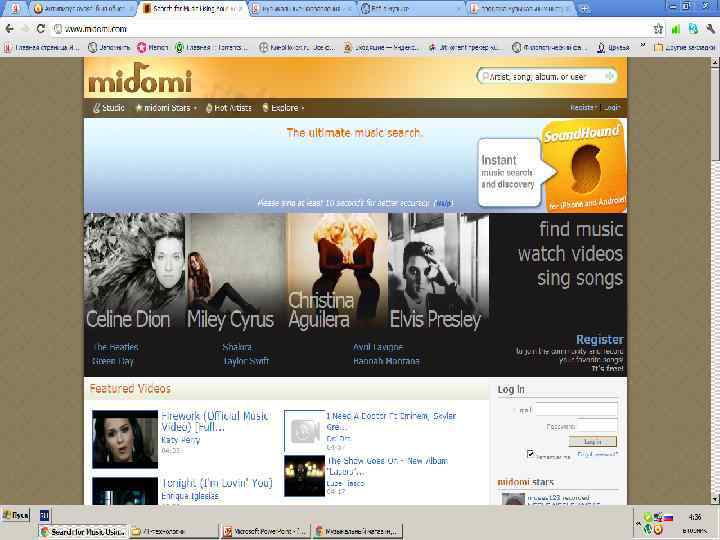The image size is (720, 540).
Task: Expand the midomi Stars menu
Action: click(x=166, y=108)
